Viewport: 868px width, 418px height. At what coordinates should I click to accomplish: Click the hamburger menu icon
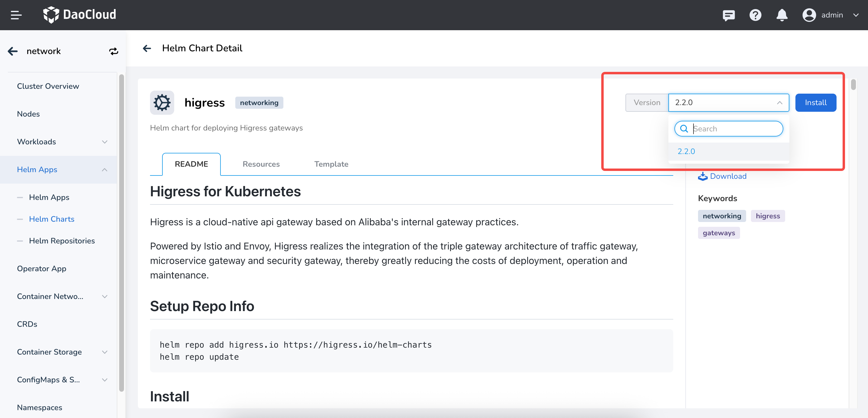point(16,15)
